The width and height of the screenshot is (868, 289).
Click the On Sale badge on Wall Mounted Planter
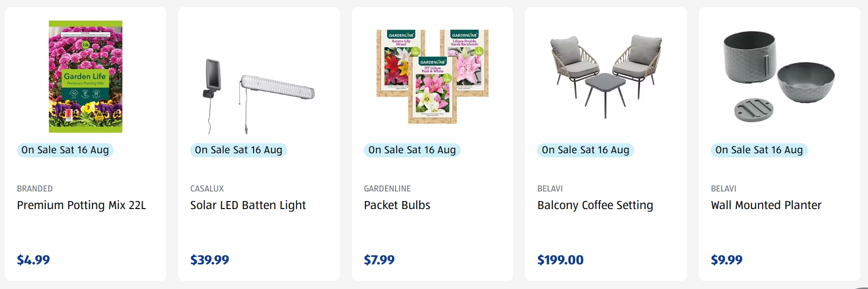click(759, 150)
